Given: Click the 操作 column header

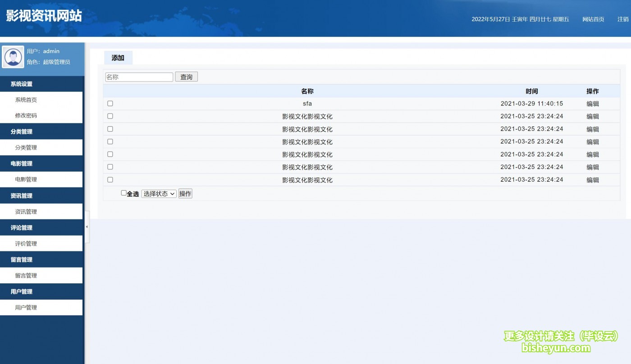Looking at the screenshot, I should 593,91.
